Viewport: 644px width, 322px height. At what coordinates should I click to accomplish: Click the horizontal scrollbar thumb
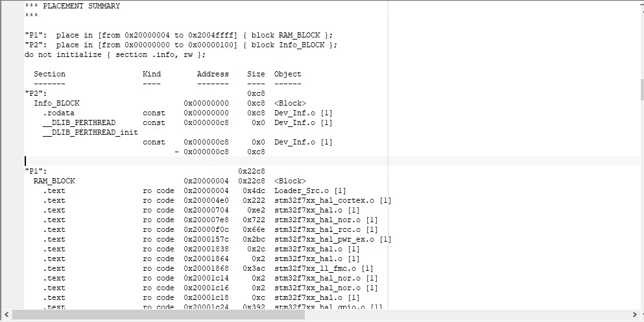pyautogui.click(x=158, y=315)
